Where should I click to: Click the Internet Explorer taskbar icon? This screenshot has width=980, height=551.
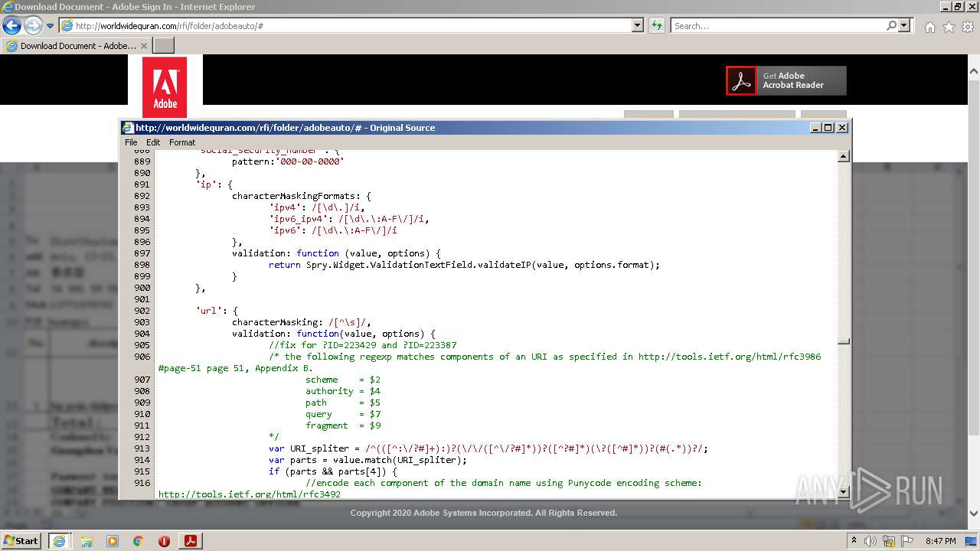[60, 541]
